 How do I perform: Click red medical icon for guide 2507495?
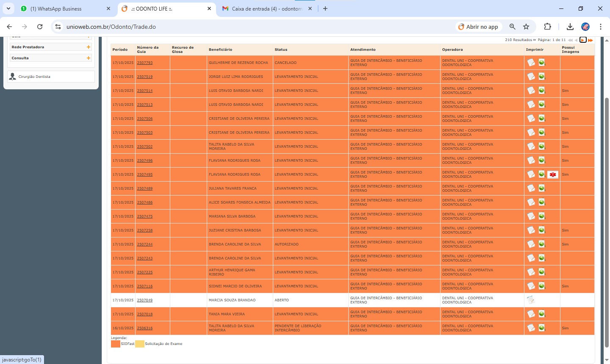(x=552, y=174)
